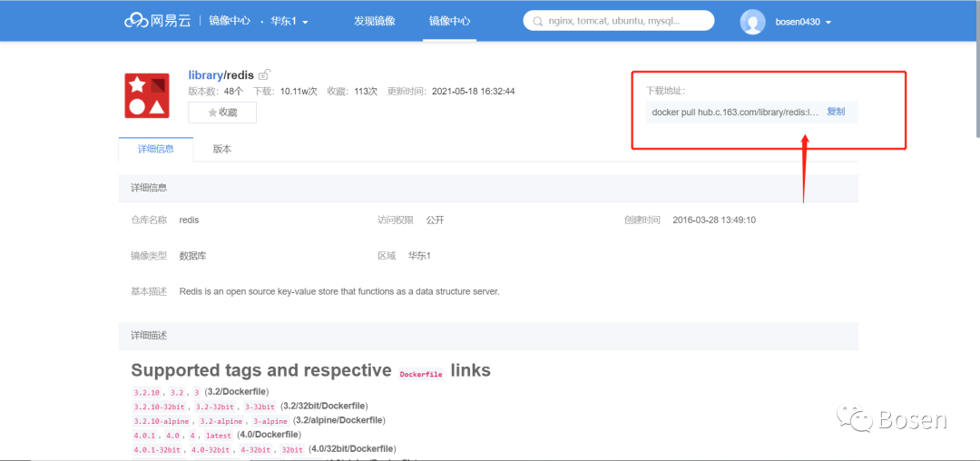The width and height of the screenshot is (980, 461).
Task: Click the 3.2-alpine tag
Action: (220, 422)
